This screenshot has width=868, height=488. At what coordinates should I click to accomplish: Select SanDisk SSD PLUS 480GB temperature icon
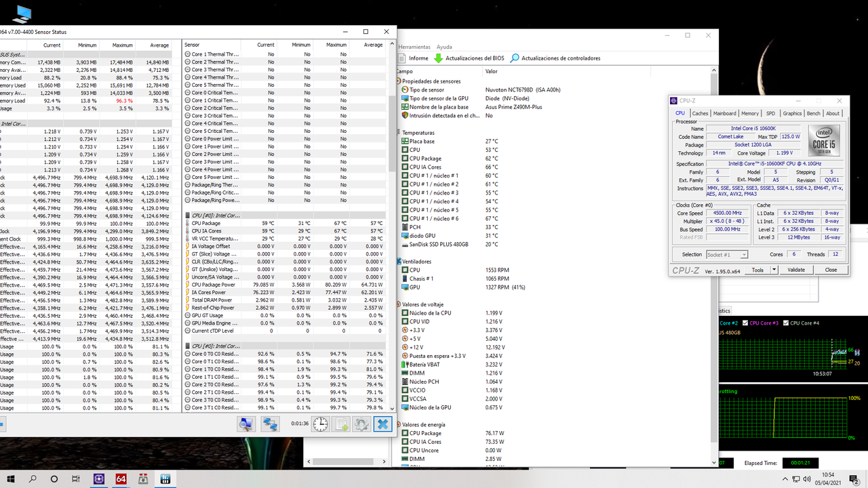pos(406,244)
